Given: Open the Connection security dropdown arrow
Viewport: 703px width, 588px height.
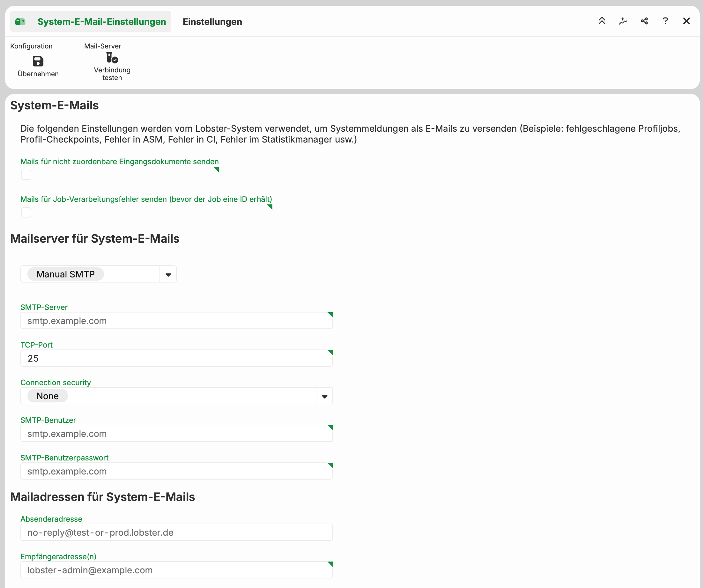Looking at the screenshot, I should pos(324,396).
